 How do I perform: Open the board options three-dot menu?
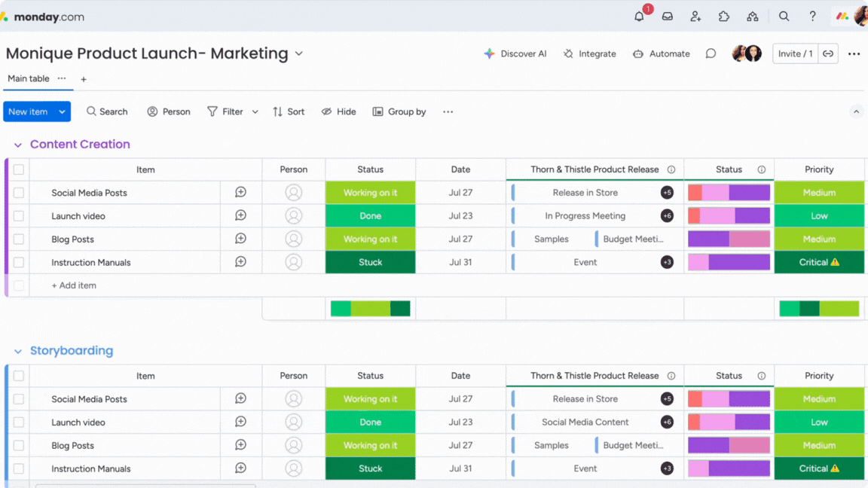(x=854, y=53)
